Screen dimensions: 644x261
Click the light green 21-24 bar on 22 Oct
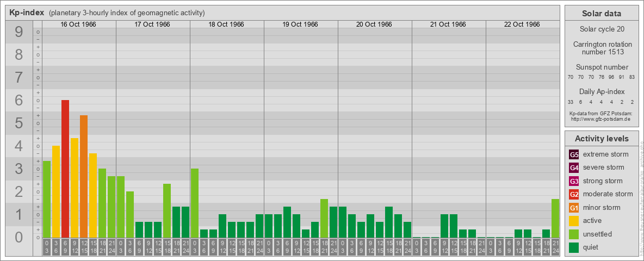pyautogui.click(x=555, y=219)
